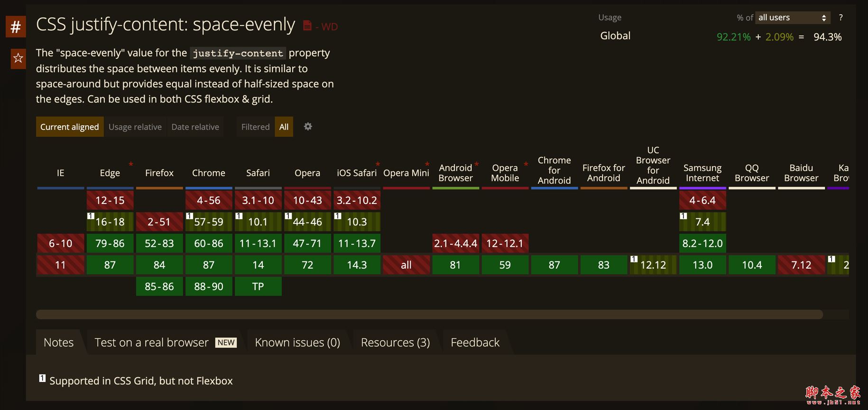Select Opera Mobile 12-12.1 cell
The width and height of the screenshot is (868, 410).
(505, 243)
